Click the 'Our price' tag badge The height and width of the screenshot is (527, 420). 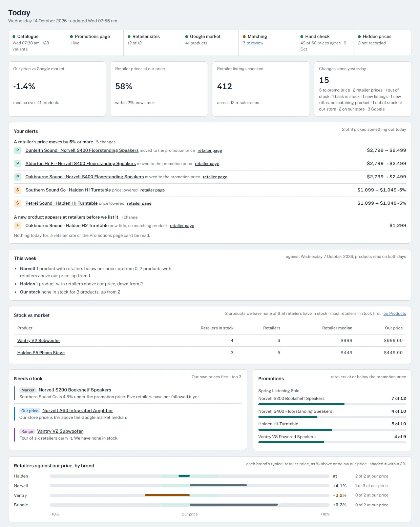point(30,411)
